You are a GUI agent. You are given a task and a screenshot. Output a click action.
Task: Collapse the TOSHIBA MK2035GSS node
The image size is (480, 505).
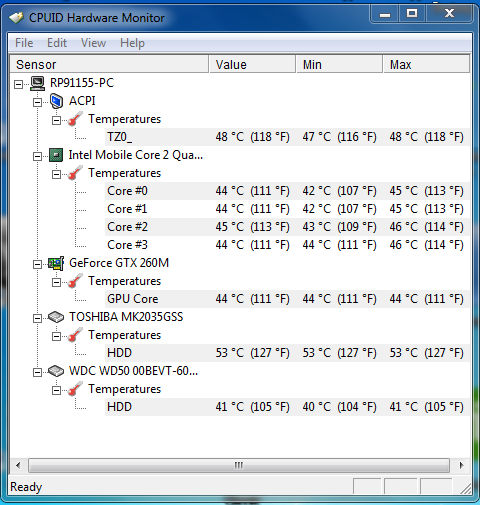click(38, 318)
